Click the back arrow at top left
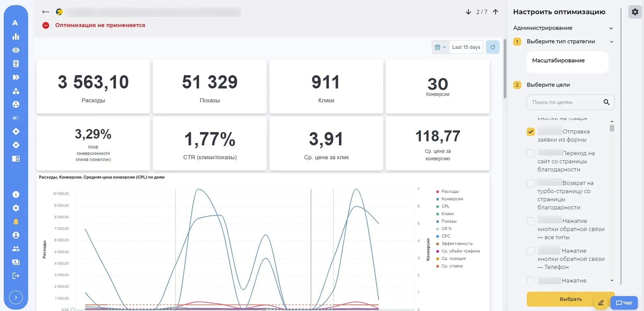The width and height of the screenshot is (644, 311). coord(46,12)
